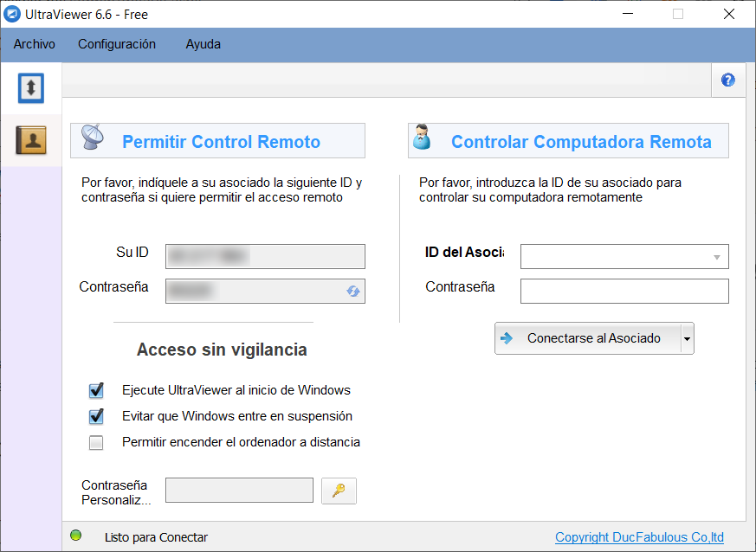
Task: Click the Su ID label
Action: pyautogui.click(x=132, y=253)
